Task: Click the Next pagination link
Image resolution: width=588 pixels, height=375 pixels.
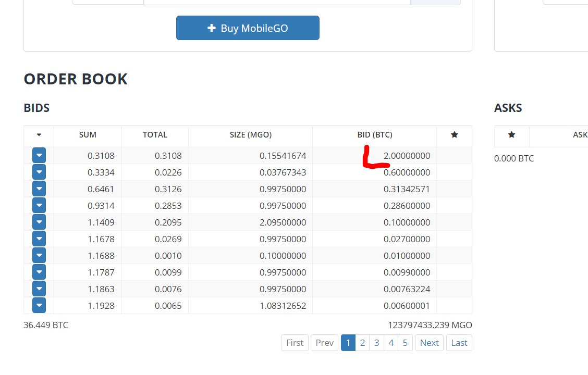Action: coord(429,343)
